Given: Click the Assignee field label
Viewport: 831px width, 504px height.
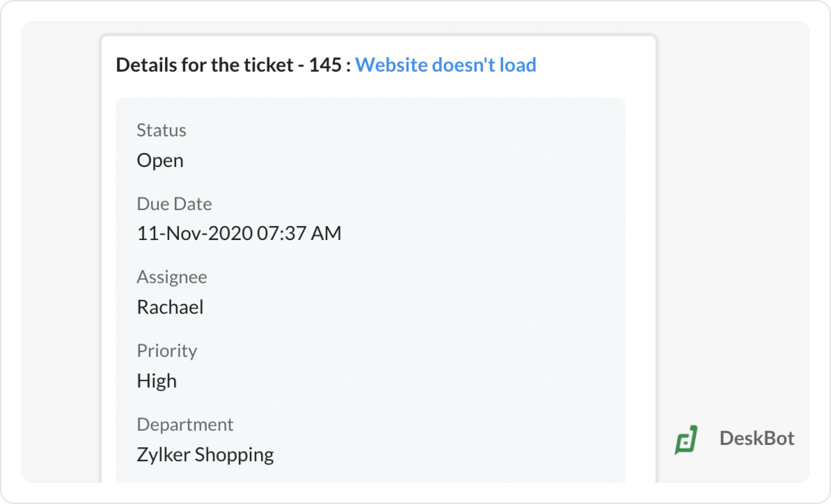Looking at the screenshot, I should [x=172, y=277].
